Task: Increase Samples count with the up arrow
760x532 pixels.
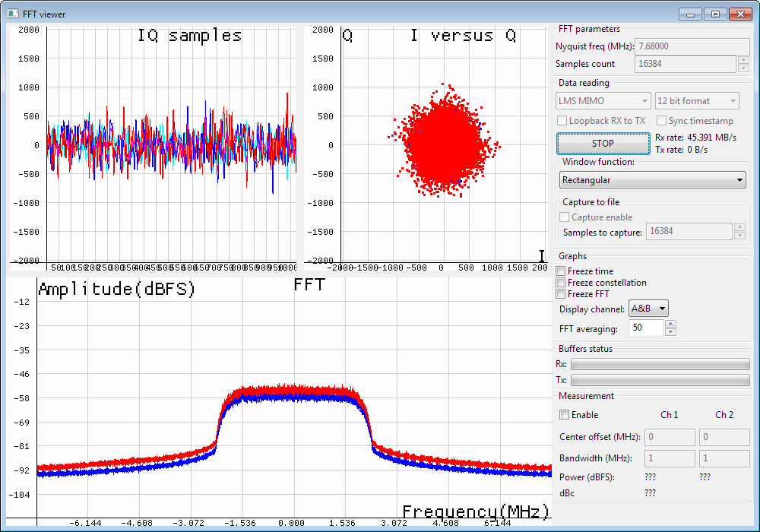Action: pyautogui.click(x=743, y=59)
